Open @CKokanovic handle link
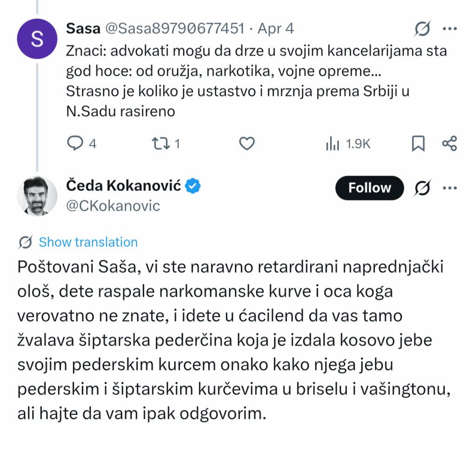476x449 pixels. [115, 206]
